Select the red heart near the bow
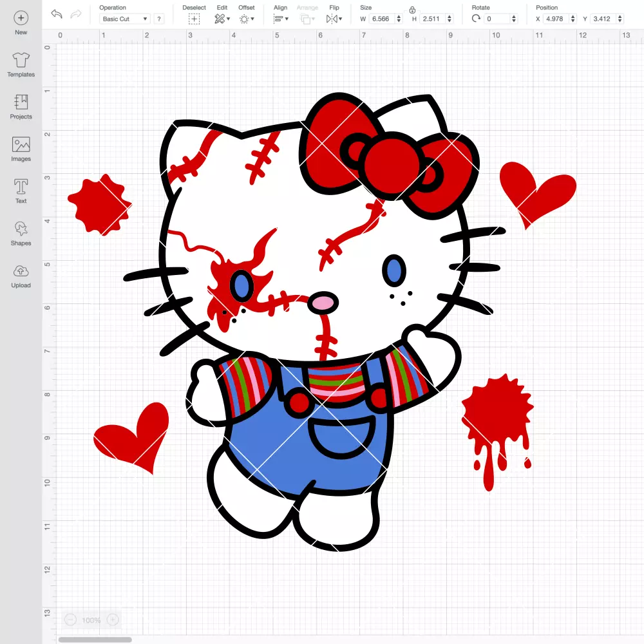Screen dimensions: 644x644 click(x=538, y=195)
